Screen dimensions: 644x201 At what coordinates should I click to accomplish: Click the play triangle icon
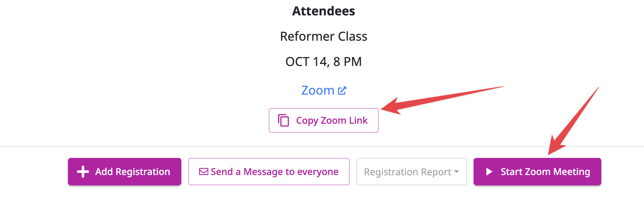pos(489,172)
